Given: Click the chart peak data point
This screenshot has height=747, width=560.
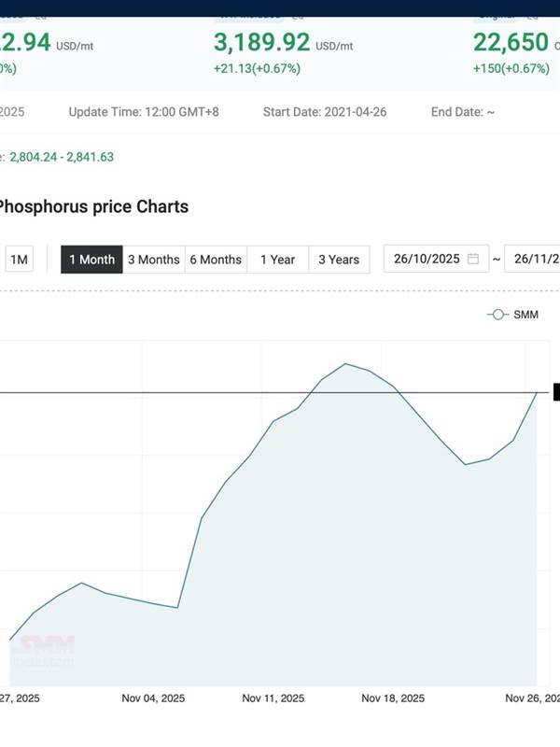Looking at the screenshot, I should coord(345,363).
